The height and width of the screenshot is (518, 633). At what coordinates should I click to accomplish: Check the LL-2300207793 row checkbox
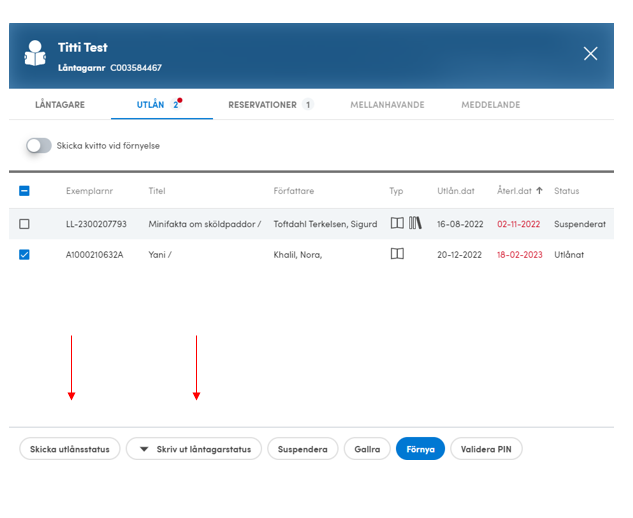coord(24,224)
